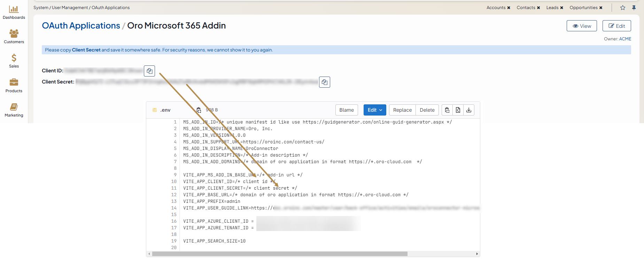Open raw view of .env file
Viewport: 644px width, 262px height.
458,110
